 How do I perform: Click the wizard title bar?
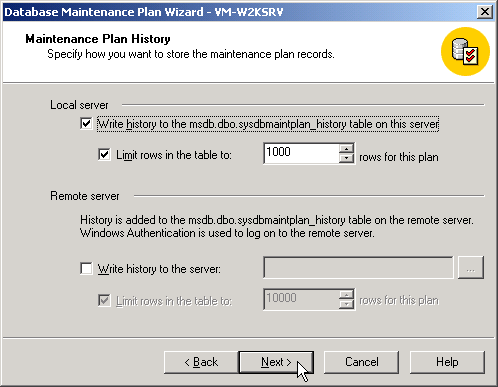pos(240,12)
